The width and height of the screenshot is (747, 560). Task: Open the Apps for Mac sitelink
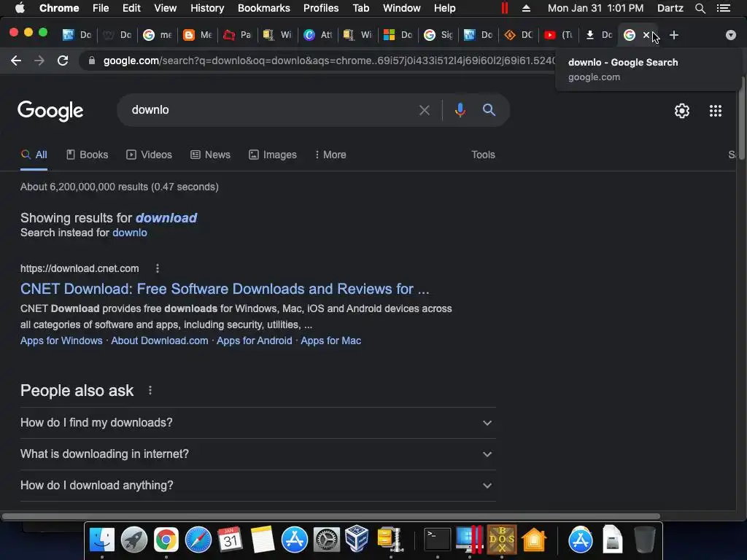pyautogui.click(x=330, y=341)
